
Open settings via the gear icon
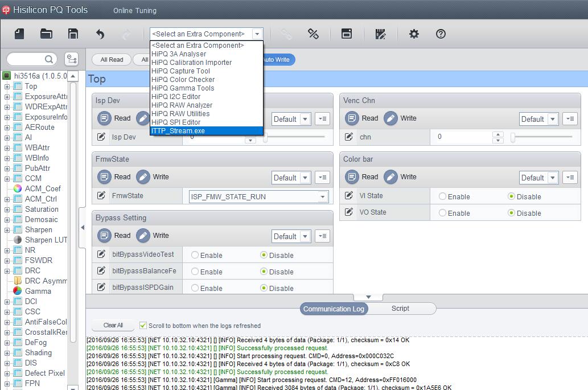tap(414, 34)
